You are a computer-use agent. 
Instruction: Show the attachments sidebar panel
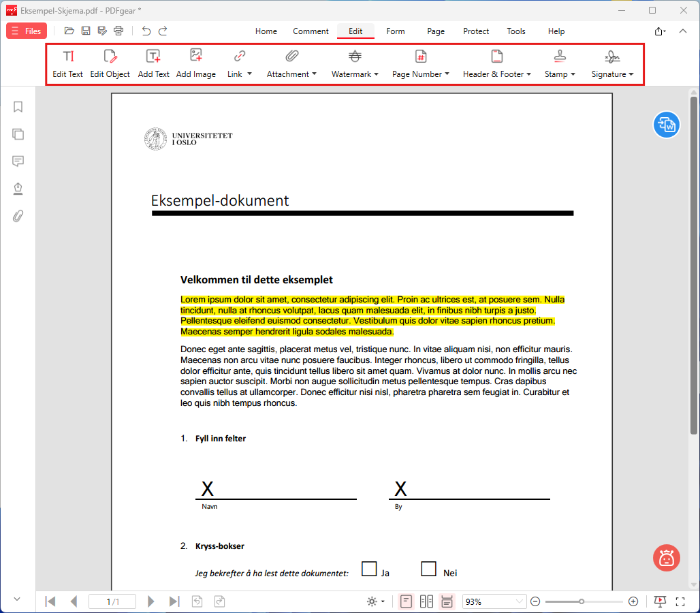pyautogui.click(x=18, y=216)
